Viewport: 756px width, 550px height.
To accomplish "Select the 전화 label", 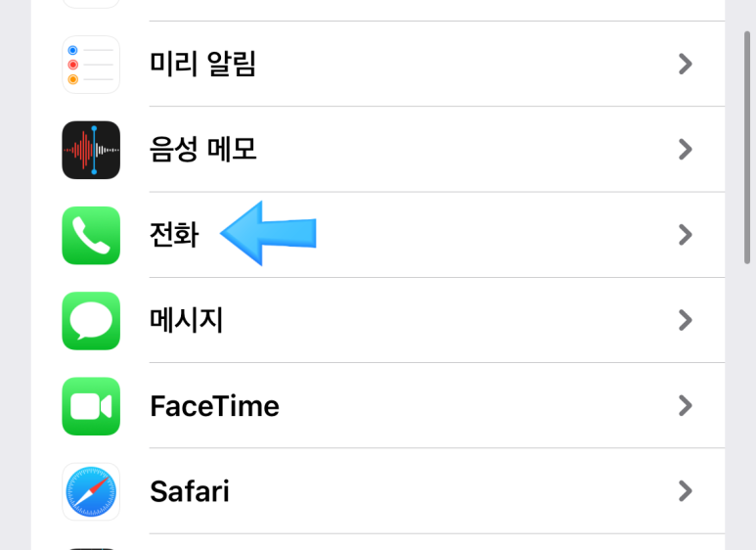I will 174,235.
